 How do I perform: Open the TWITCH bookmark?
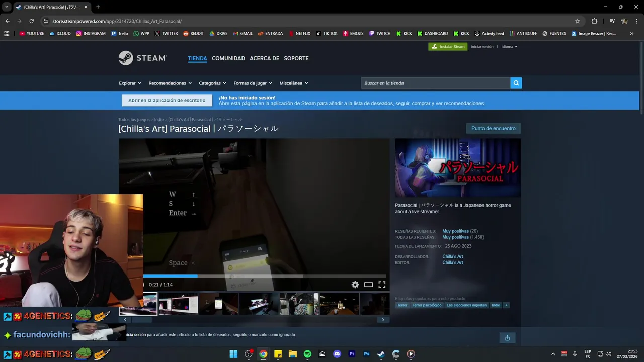point(380,34)
